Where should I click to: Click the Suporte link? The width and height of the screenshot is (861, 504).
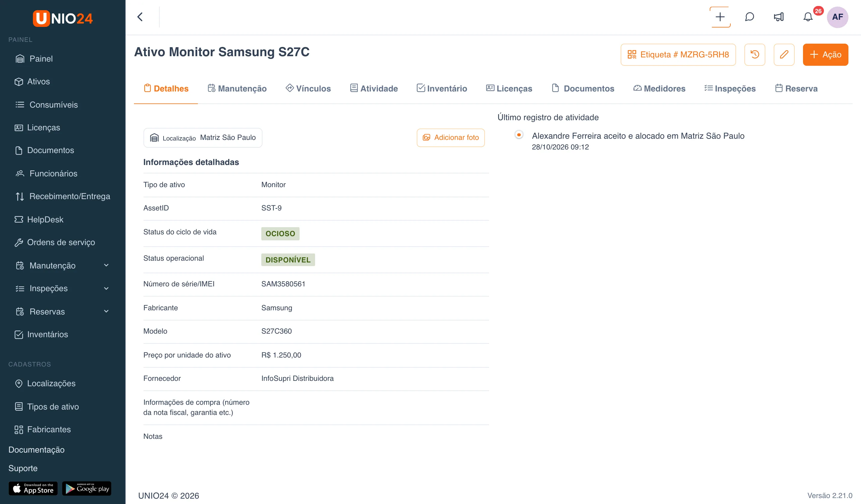click(x=23, y=468)
